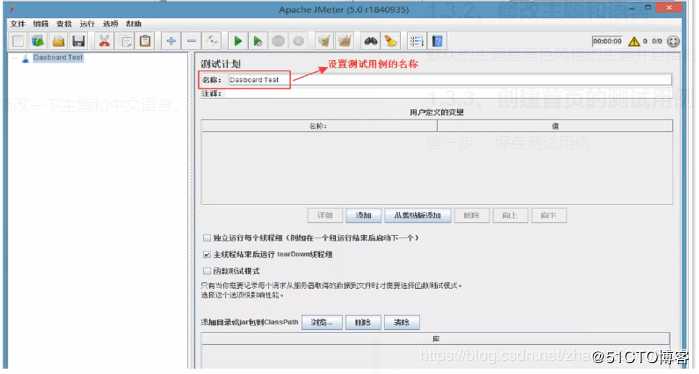Click 删除 button next to 浏览
Image resolution: width=699 pixels, height=374 pixels.
point(363,322)
